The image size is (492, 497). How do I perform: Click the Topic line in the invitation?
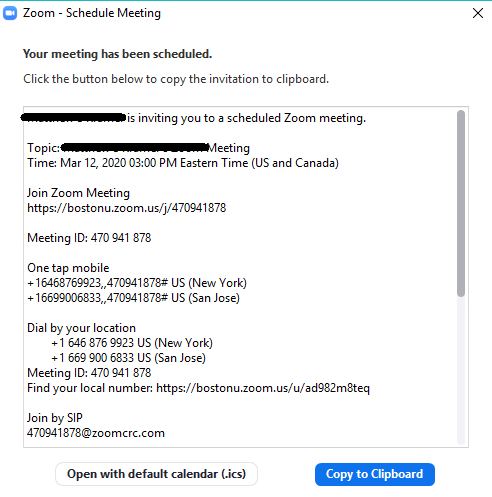point(138,148)
